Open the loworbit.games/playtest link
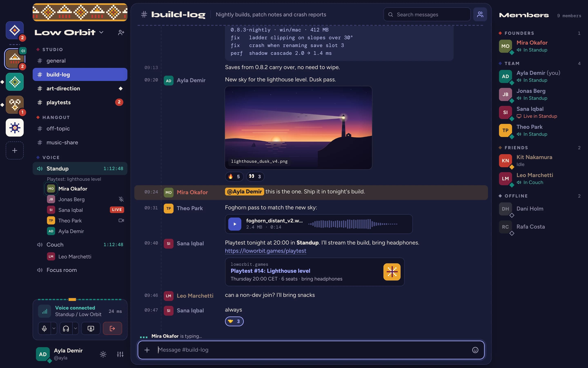Screen dimensions: 588x368 click(265, 251)
